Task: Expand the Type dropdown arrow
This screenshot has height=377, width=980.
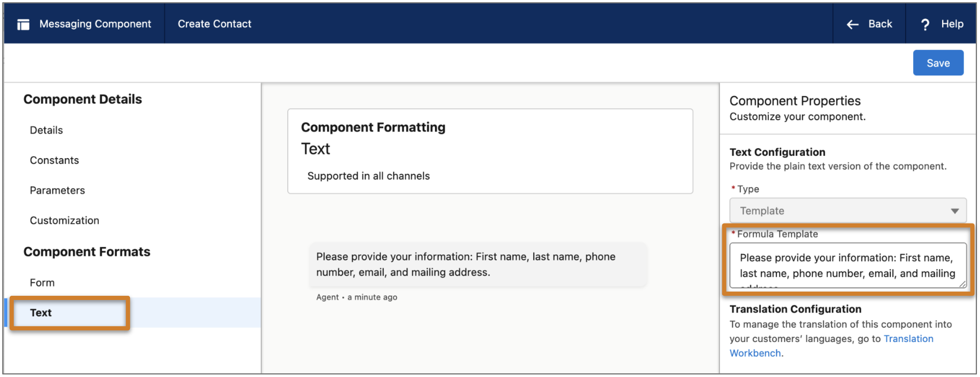Action: pyautogui.click(x=955, y=211)
